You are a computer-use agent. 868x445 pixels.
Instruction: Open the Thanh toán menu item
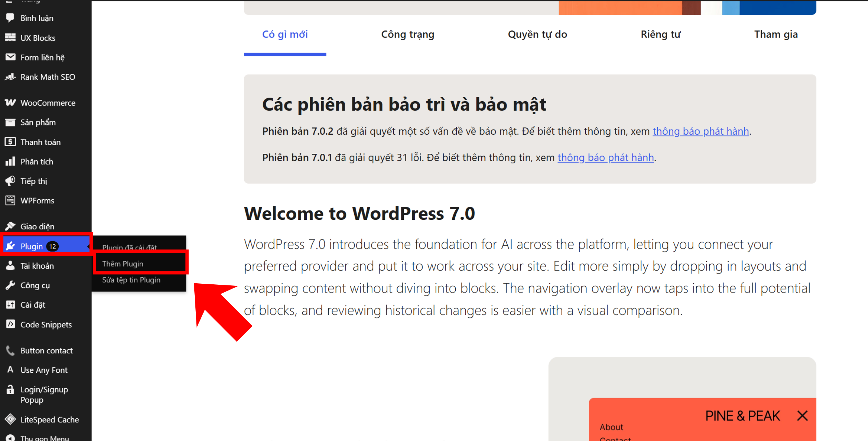(46, 142)
